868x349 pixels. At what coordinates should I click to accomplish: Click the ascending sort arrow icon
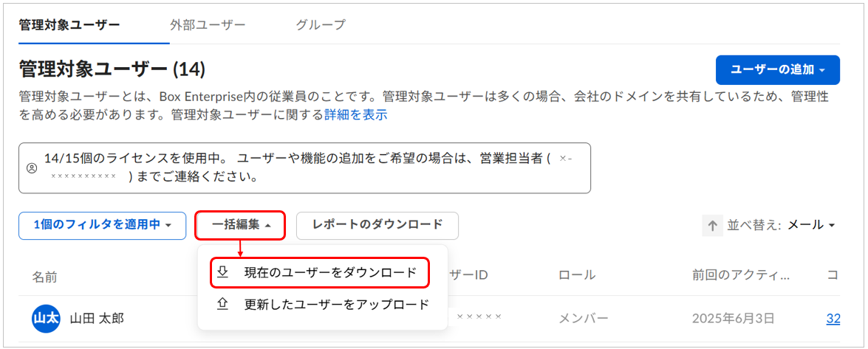(711, 226)
